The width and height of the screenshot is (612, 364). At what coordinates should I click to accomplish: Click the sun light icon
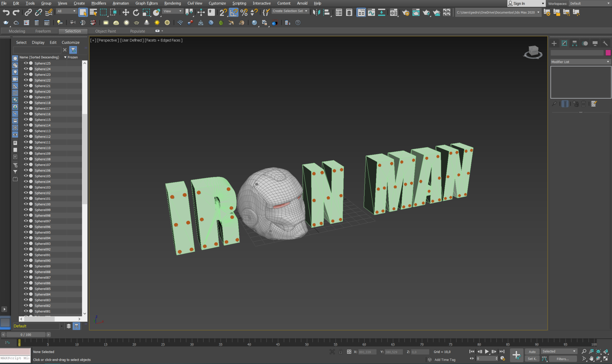tap(157, 23)
